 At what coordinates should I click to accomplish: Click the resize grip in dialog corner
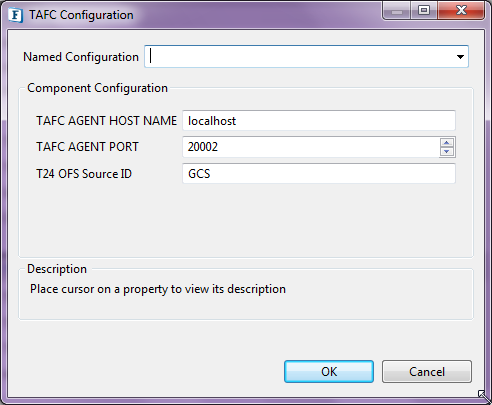[x=484, y=397]
